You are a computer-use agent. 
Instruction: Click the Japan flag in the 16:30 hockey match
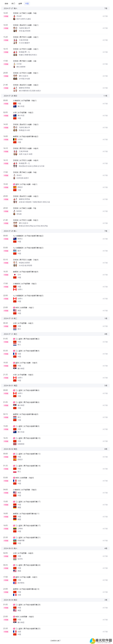(15, 275)
